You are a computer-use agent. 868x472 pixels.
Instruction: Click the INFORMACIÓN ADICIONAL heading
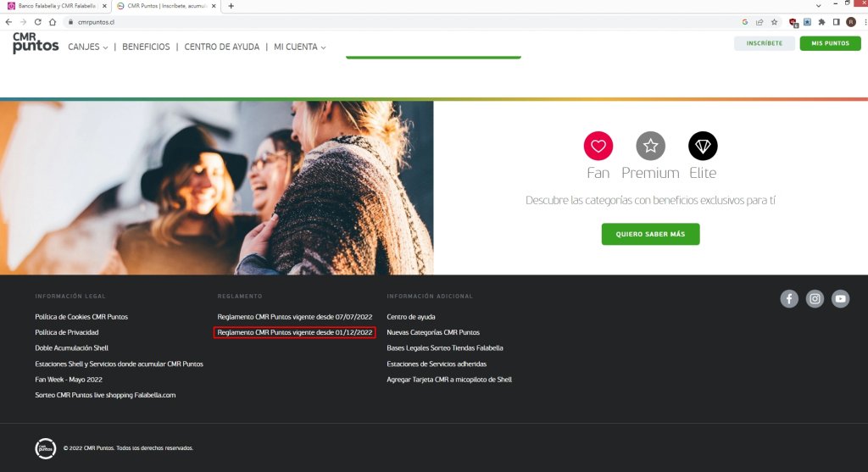click(430, 297)
